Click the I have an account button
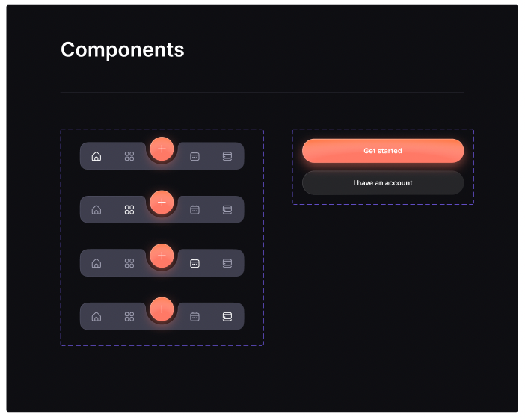The width and height of the screenshot is (525, 420). 383,183
